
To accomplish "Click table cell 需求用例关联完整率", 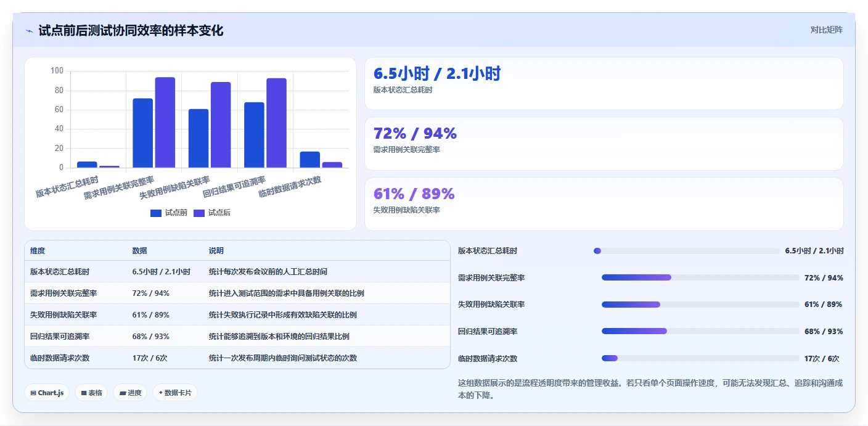I will tap(63, 293).
